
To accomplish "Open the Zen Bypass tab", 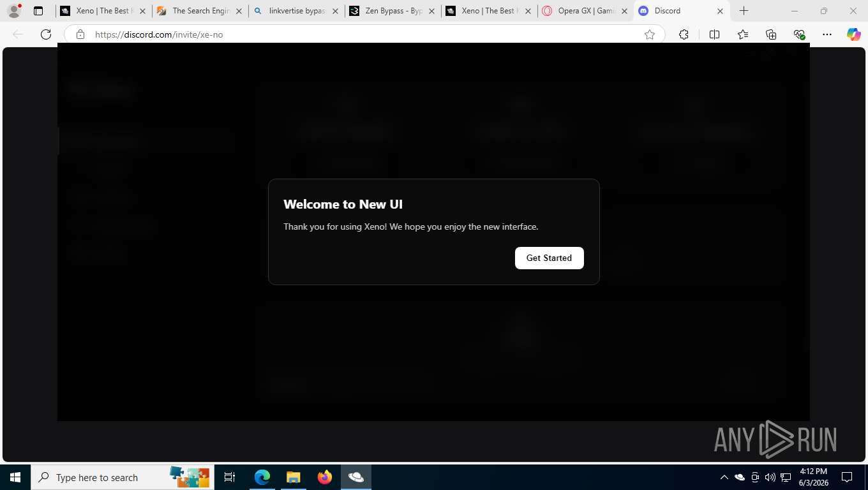I will click(x=393, y=11).
